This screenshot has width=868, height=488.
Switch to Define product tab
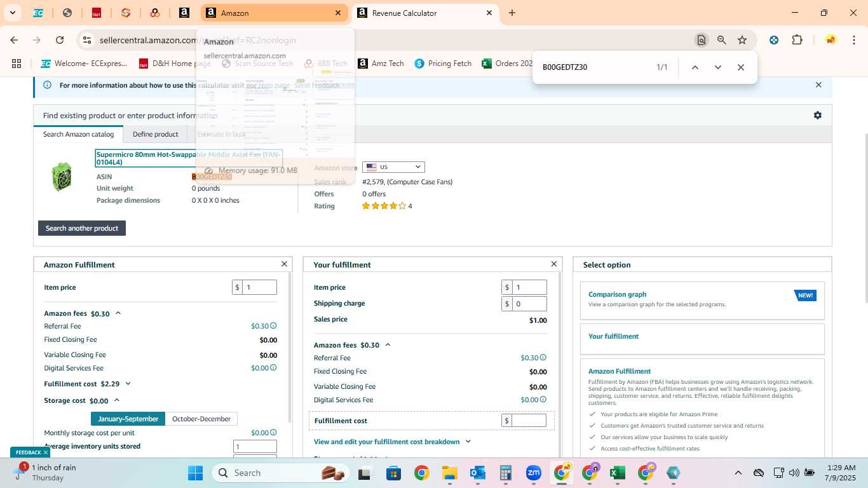click(155, 134)
